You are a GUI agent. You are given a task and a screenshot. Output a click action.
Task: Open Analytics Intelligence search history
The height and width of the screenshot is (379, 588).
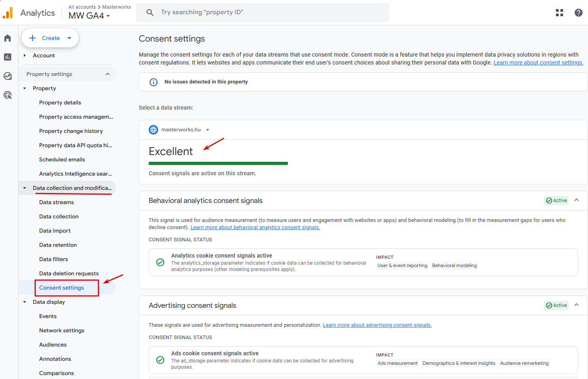pyautogui.click(x=76, y=174)
